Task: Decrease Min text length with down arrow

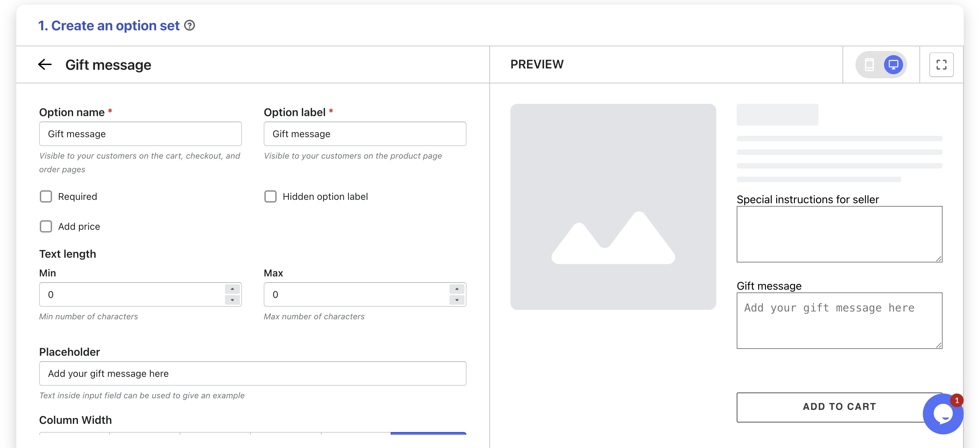Action: tap(232, 300)
